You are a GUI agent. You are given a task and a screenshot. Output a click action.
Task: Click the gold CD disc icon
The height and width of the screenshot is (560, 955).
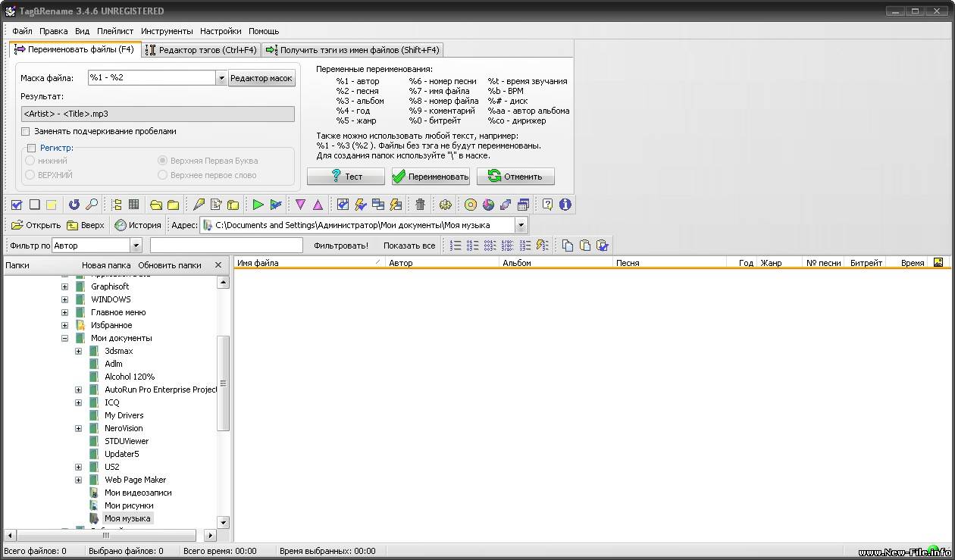point(471,205)
